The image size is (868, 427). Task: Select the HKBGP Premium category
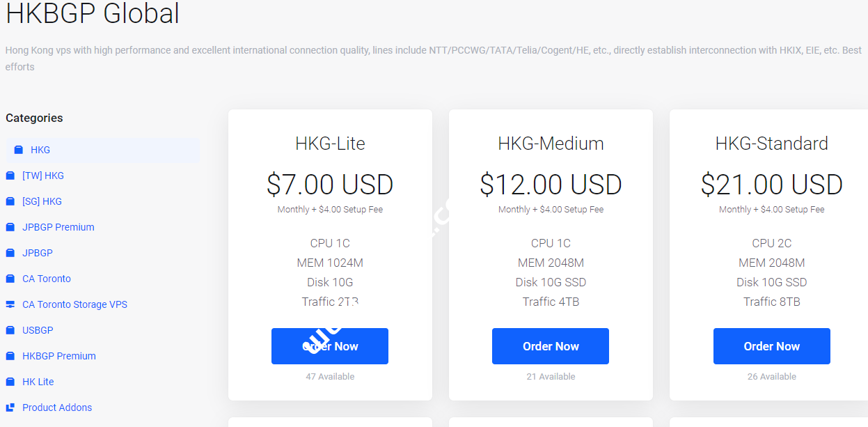point(58,355)
